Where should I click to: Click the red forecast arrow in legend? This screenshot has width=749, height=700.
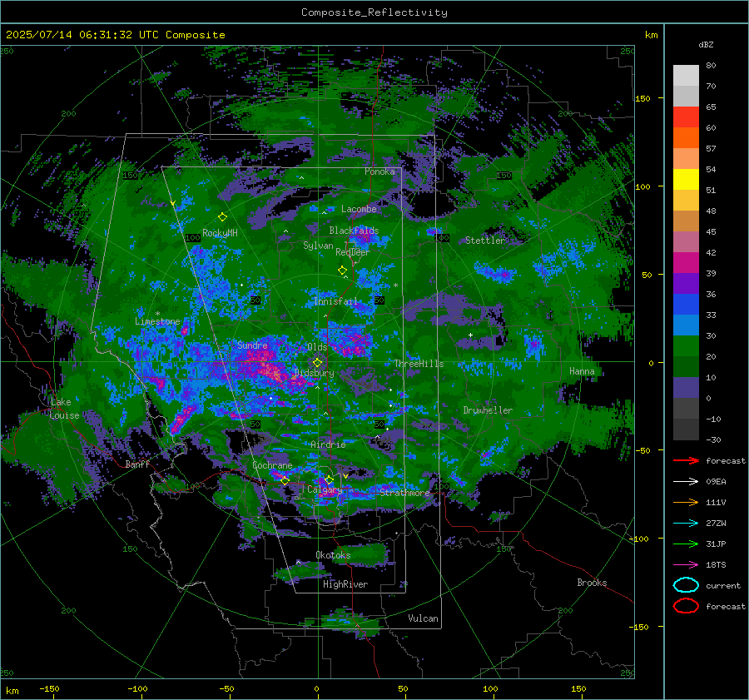click(x=686, y=460)
